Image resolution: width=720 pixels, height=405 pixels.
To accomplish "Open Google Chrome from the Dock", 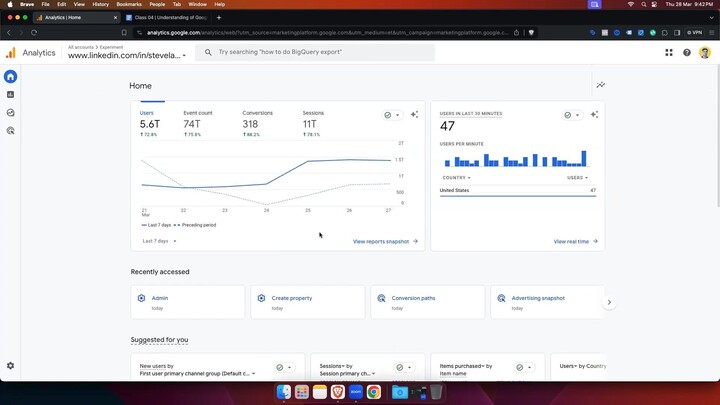I will click(x=374, y=392).
